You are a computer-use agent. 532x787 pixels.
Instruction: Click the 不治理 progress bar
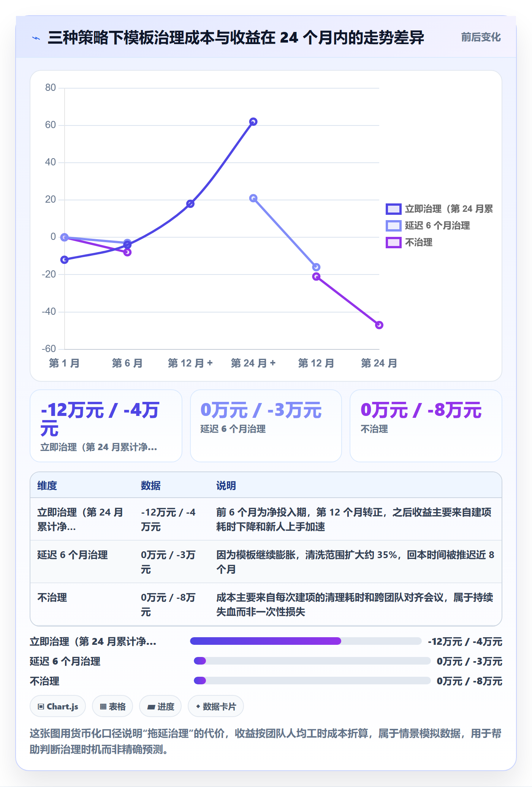(x=312, y=681)
